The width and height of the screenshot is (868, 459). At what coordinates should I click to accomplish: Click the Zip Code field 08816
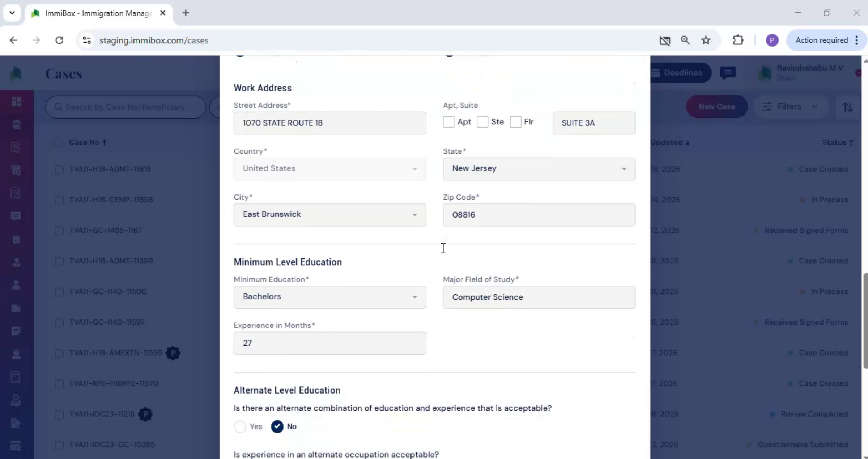[539, 215]
